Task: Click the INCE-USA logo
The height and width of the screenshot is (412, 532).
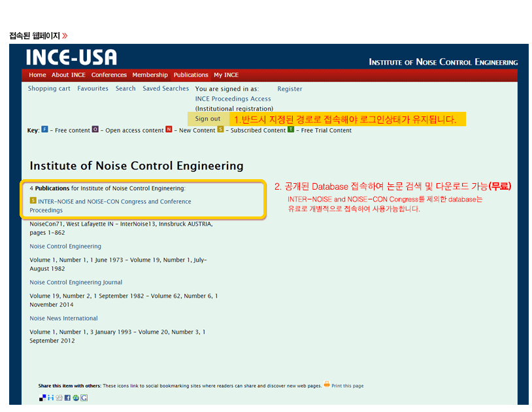Action: point(71,57)
